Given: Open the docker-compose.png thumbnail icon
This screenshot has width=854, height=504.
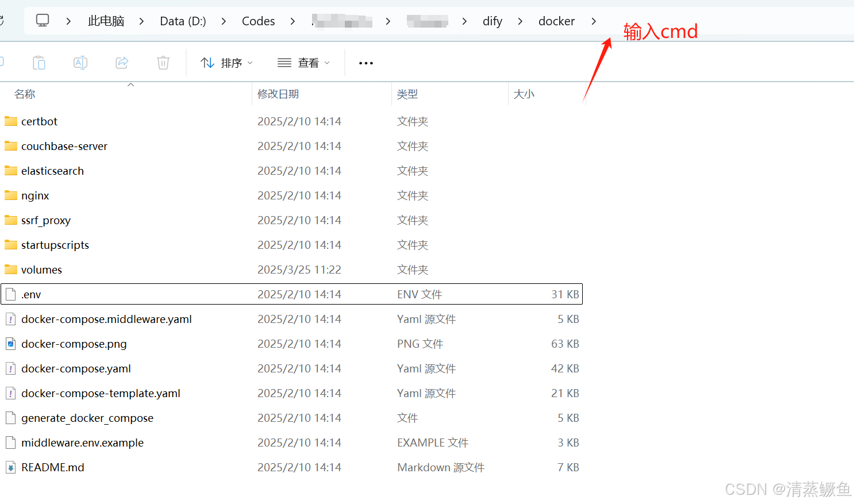Looking at the screenshot, I should [10, 344].
